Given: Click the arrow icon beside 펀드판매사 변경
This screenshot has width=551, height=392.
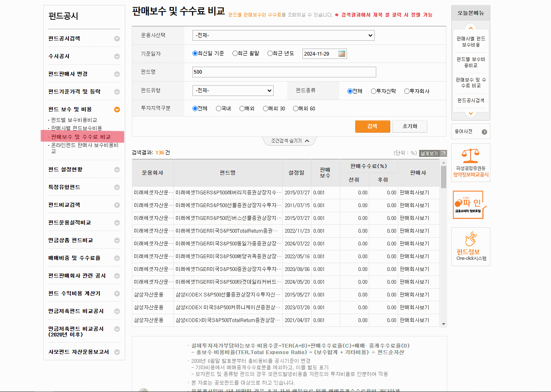Looking at the screenshot, I should pyautogui.click(x=117, y=74).
